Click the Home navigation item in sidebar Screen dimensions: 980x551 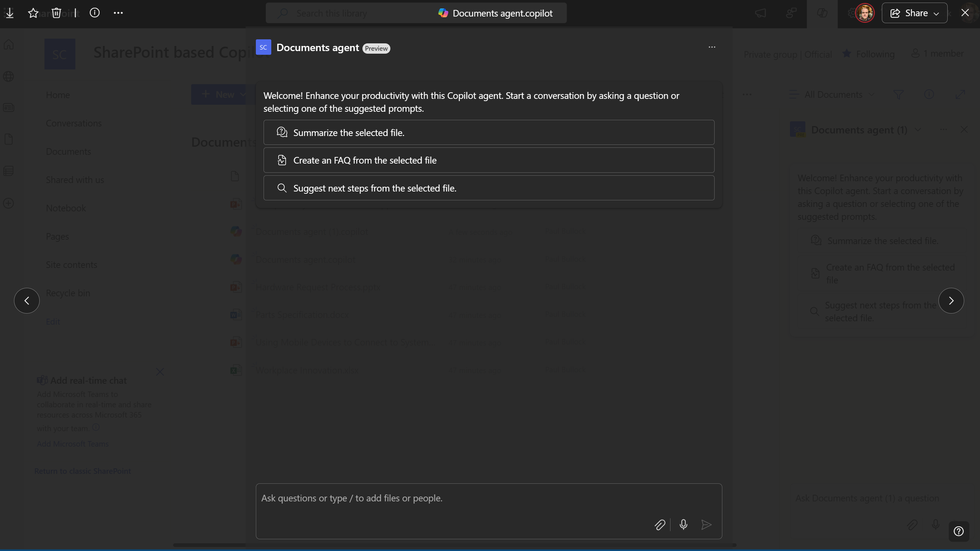(57, 94)
